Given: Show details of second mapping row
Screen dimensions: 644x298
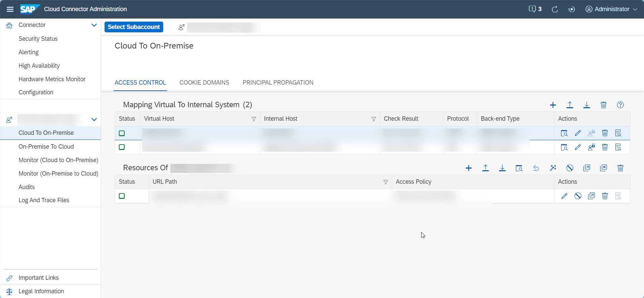Looking at the screenshot, I should point(618,147).
